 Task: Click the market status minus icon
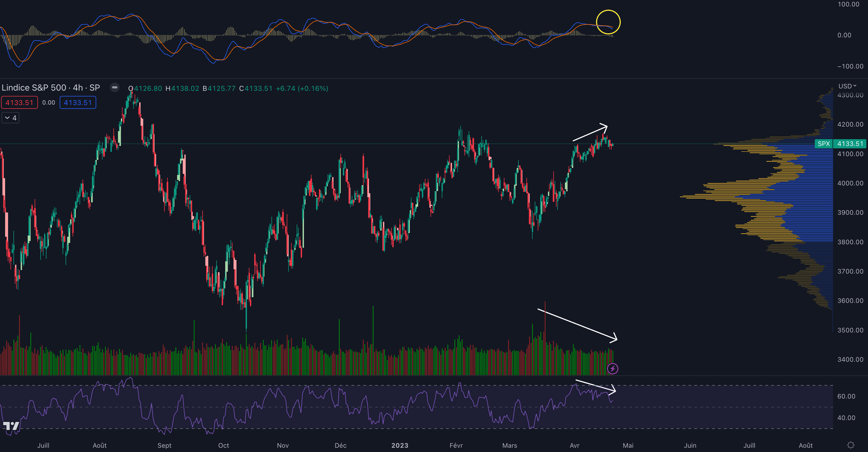coord(114,88)
